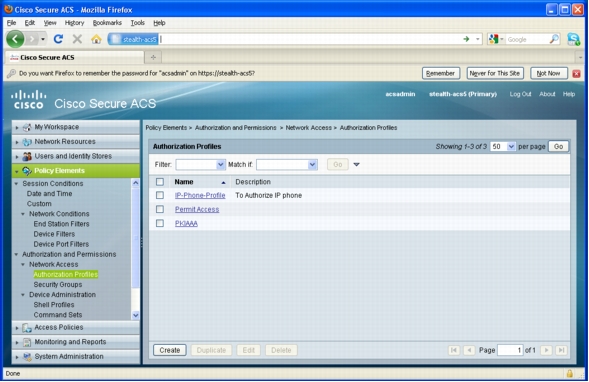The image size is (589, 382).
Task: Check the IP-Phone-Profile row checkbox
Action: click(160, 195)
